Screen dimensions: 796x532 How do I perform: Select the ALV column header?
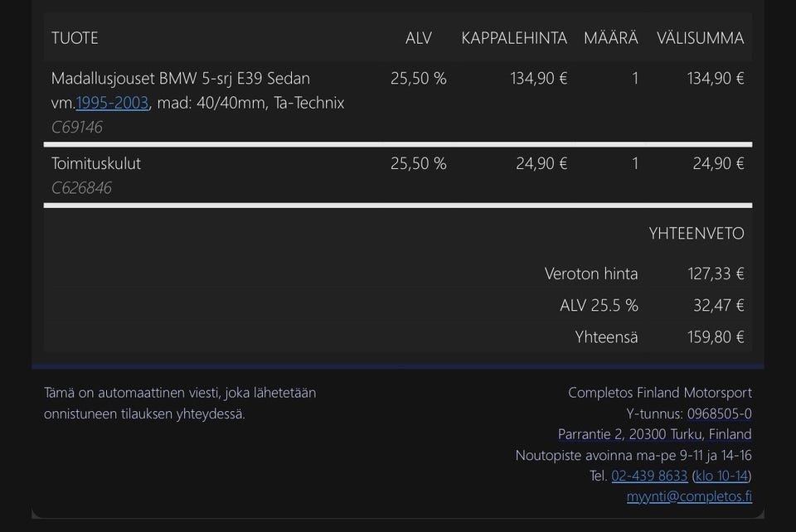click(x=418, y=38)
